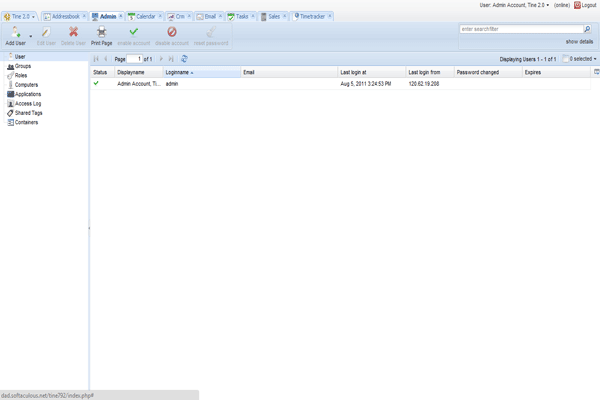Open the Add User split-button arrow
The height and width of the screenshot is (400, 600).
30,36
